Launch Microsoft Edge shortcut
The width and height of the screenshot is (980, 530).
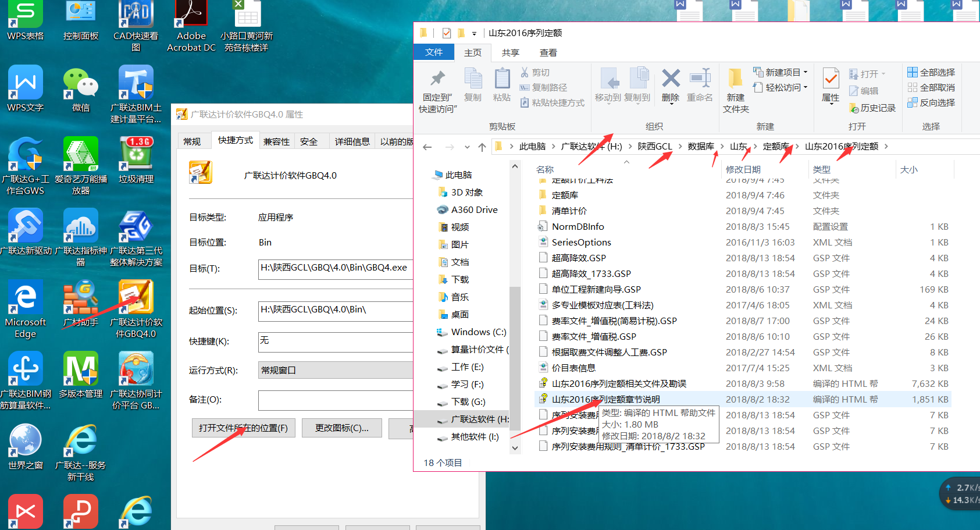[25, 309]
